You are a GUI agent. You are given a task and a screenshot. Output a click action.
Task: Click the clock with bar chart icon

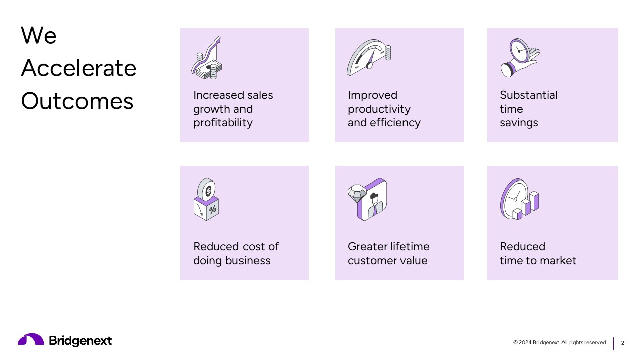(519, 199)
